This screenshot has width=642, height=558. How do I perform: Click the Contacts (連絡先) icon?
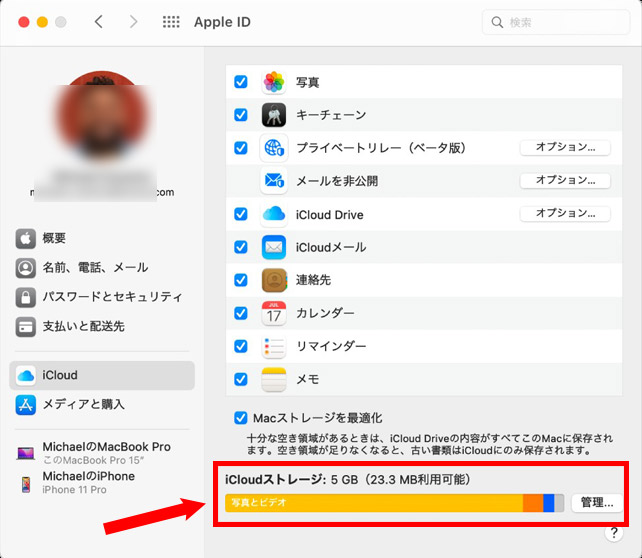click(x=274, y=280)
